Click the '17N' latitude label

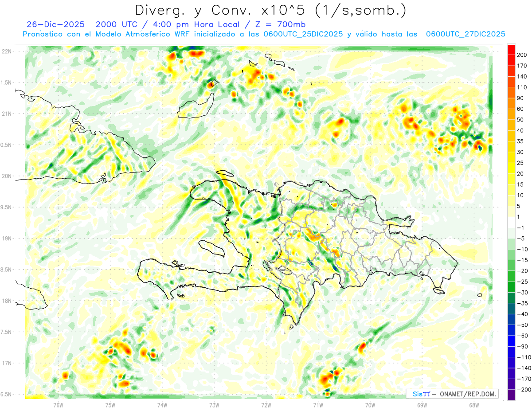point(7,363)
